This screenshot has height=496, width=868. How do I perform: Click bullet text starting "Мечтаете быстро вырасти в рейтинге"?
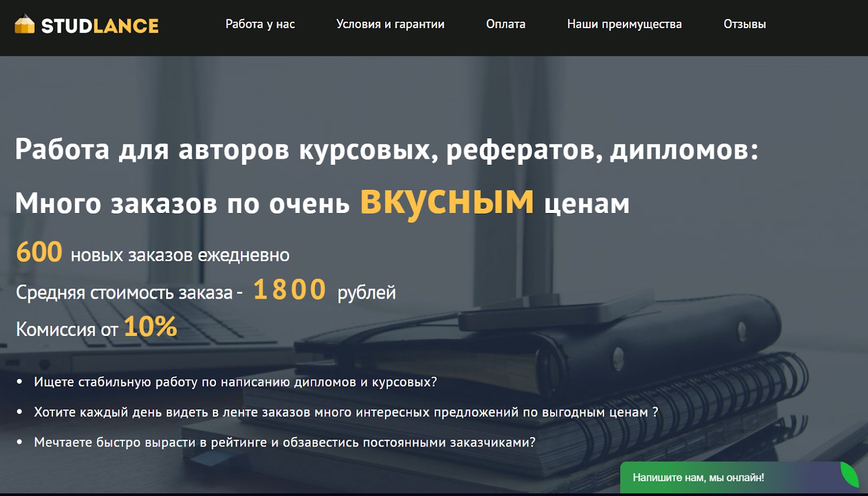click(285, 442)
